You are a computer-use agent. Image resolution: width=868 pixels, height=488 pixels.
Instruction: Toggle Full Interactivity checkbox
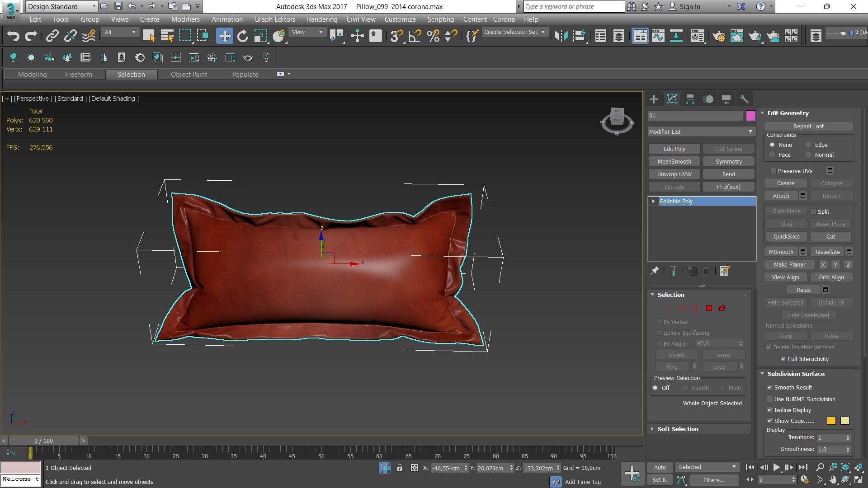pyautogui.click(x=783, y=359)
